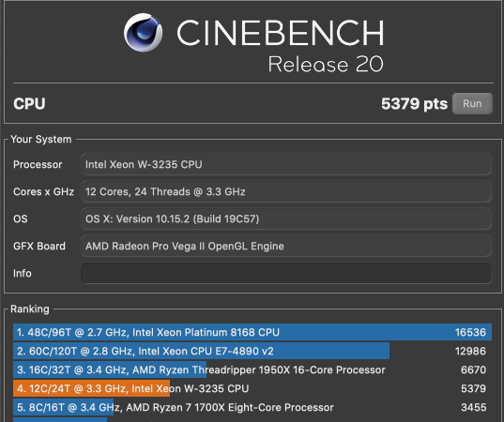The height and width of the screenshot is (422, 504).
Task: Click the Processor field Intel Xeon W-3235
Action: click(285, 164)
